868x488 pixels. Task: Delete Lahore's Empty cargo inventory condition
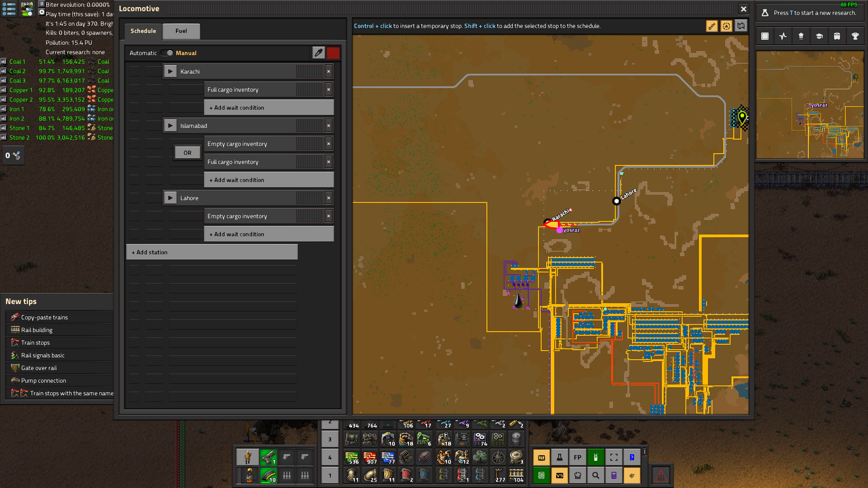(x=329, y=216)
